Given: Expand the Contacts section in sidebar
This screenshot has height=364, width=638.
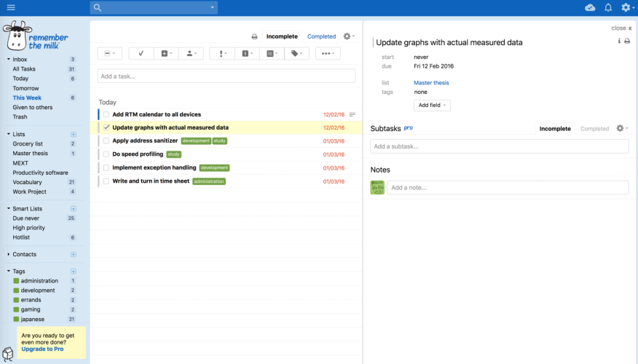Looking at the screenshot, I should point(8,254).
